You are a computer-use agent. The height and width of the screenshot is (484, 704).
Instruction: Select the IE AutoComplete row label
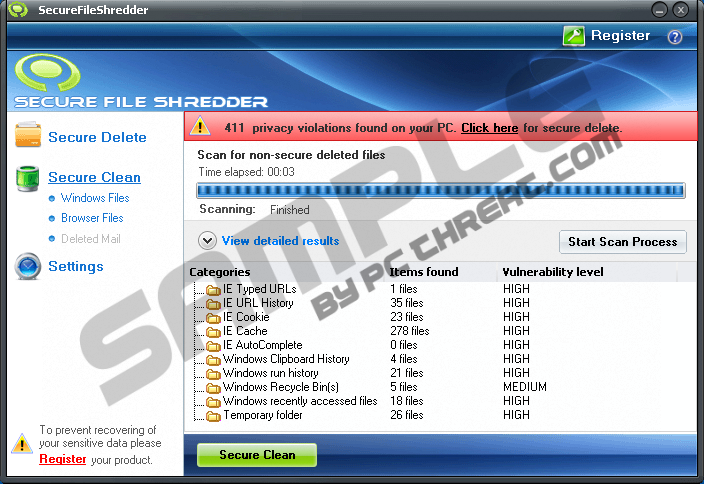pyautogui.click(x=262, y=344)
